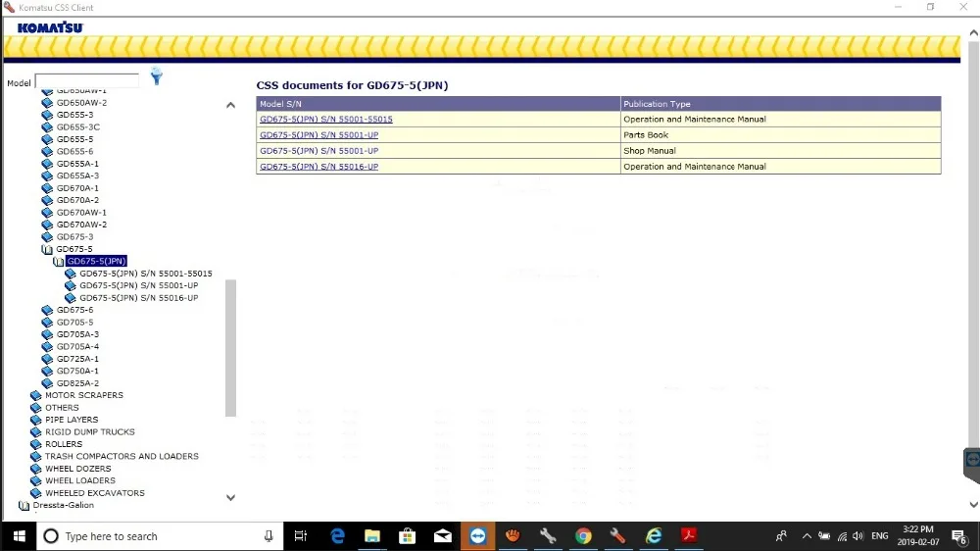
Task: Open GD675-5(JPN) S/N 55001-55015 manual link
Action: [x=326, y=119]
